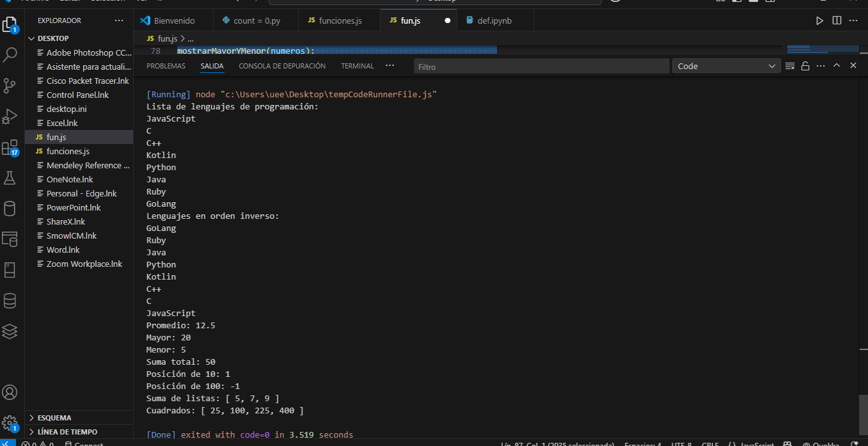Switch to the count = 0.py tab
868x446 pixels.
pyautogui.click(x=256, y=20)
